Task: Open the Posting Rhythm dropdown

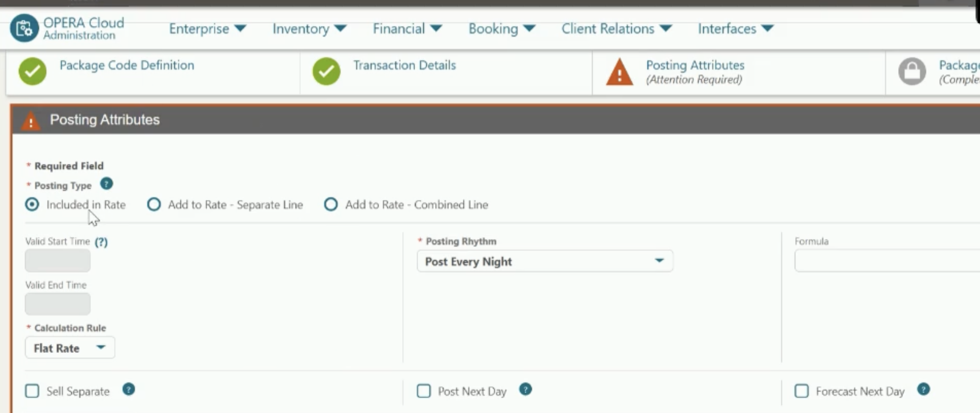Action: [x=545, y=261]
